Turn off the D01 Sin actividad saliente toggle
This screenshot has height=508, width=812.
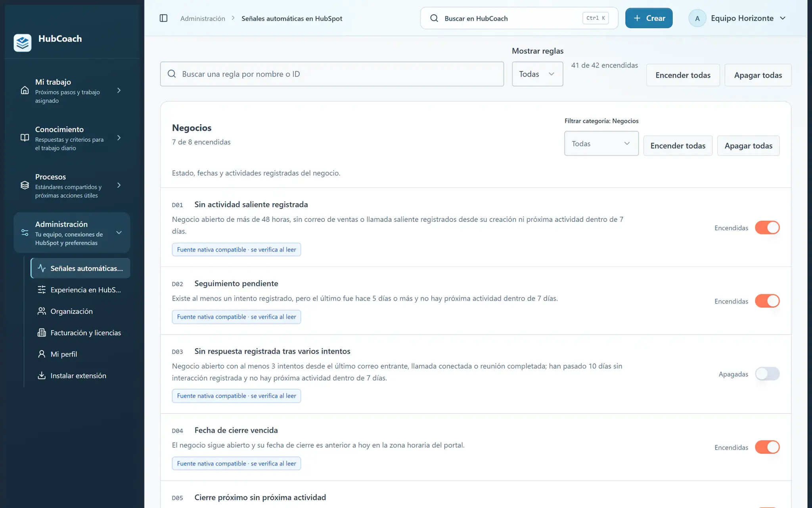[x=767, y=228]
